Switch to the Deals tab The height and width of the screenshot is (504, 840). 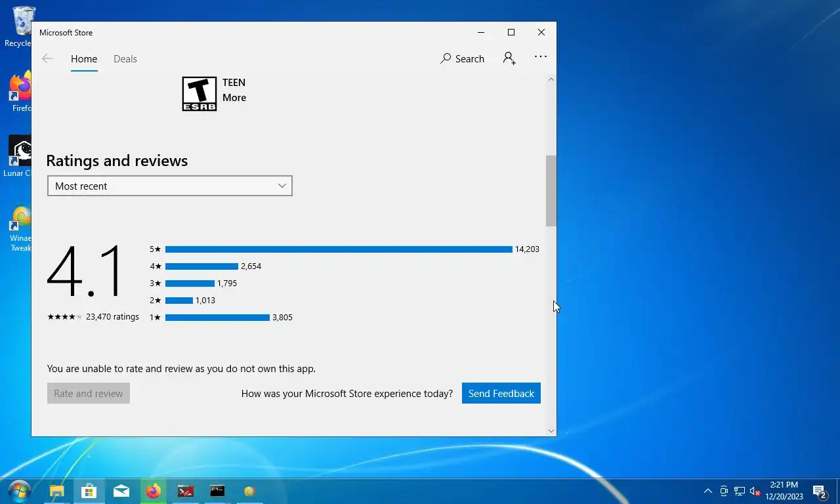pos(125,58)
